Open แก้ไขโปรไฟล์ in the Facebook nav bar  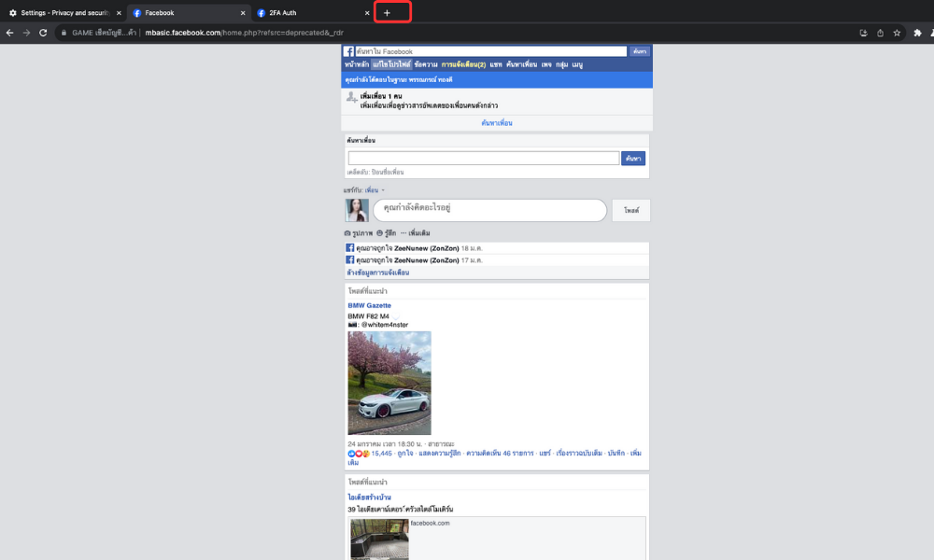click(x=391, y=64)
